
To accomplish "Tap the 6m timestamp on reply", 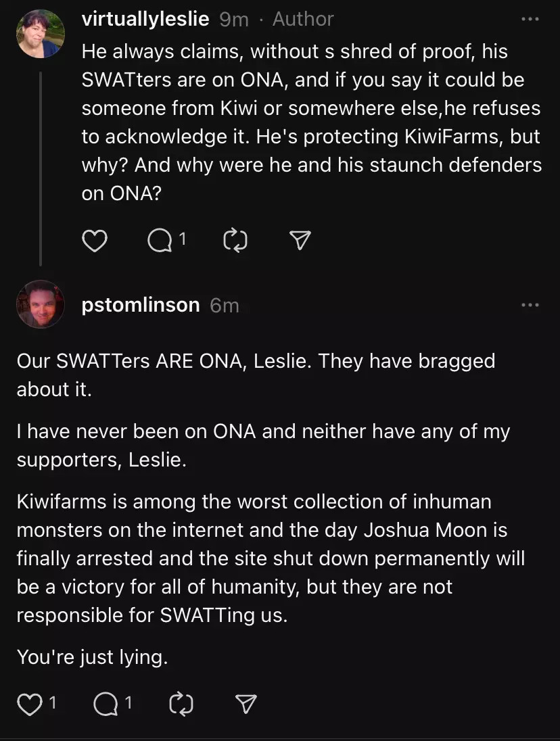I will 225,306.
